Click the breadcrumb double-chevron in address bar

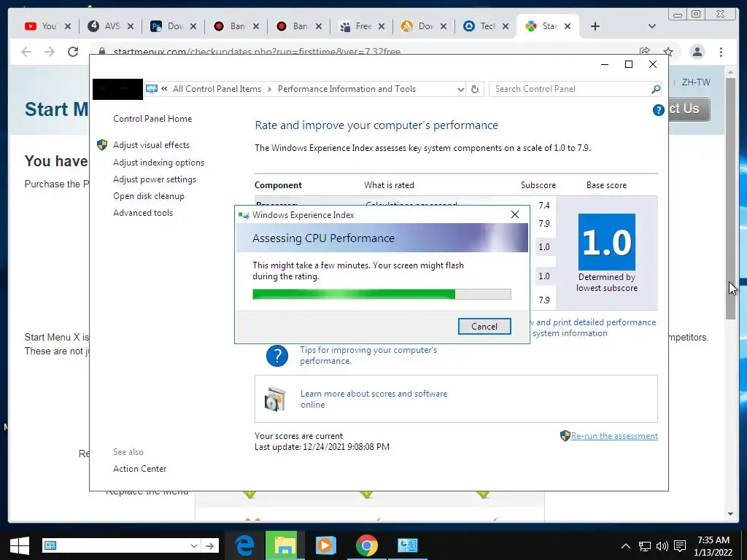point(164,88)
